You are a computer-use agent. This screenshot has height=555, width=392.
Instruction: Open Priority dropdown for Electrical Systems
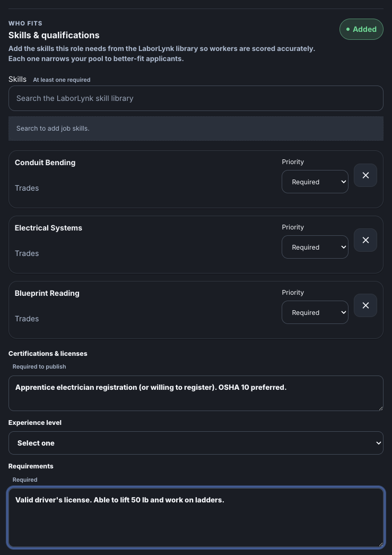[x=315, y=247]
